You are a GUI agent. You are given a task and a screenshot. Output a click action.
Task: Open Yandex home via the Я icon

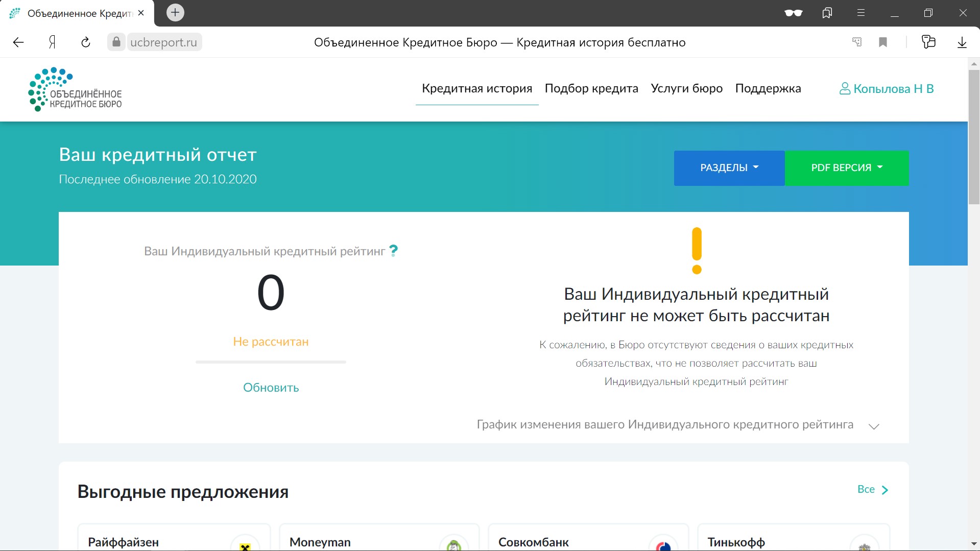coord(52,42)
